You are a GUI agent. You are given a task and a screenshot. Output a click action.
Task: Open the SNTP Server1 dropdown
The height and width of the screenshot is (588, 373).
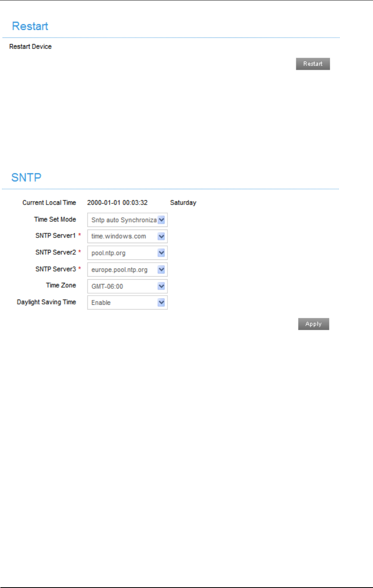pos(127,236)
